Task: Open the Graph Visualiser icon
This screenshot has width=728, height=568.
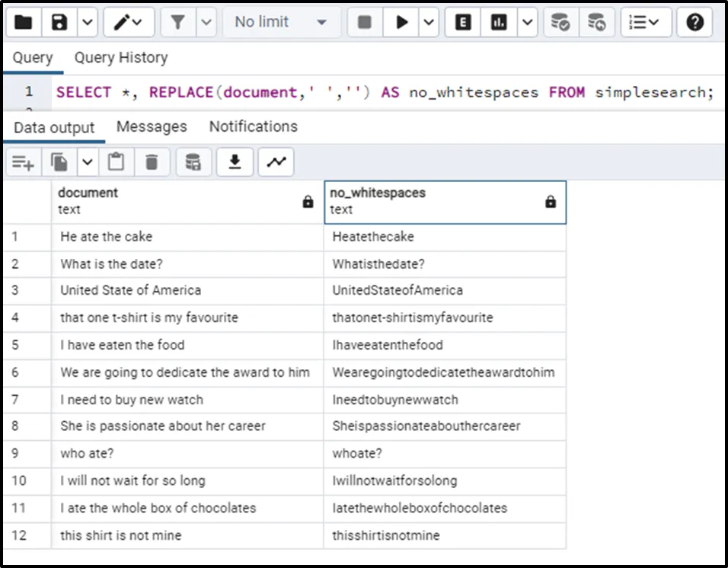Action: [x=276, y=161]
